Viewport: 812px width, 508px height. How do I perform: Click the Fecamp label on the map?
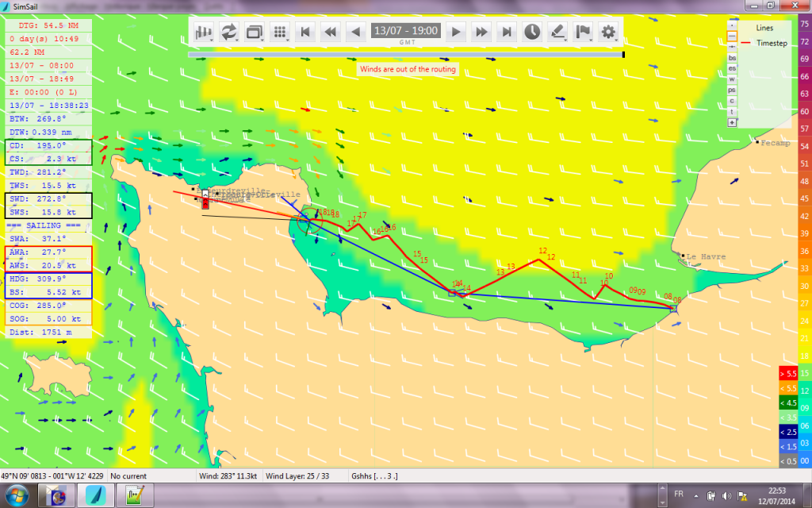point(776,143)
